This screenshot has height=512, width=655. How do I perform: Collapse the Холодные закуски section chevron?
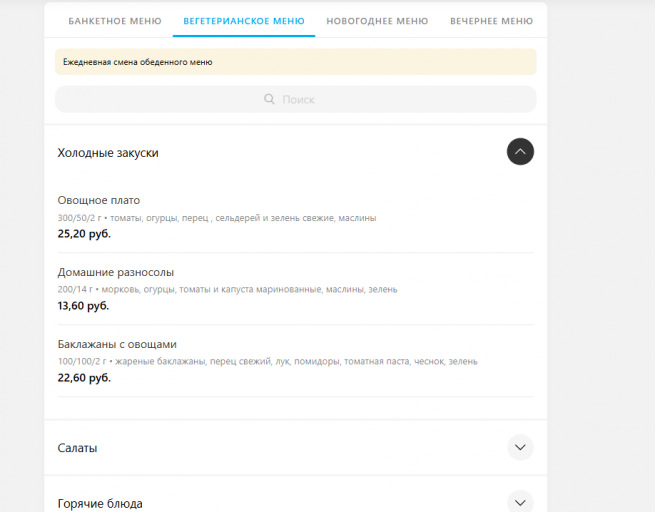click(520, 152)
